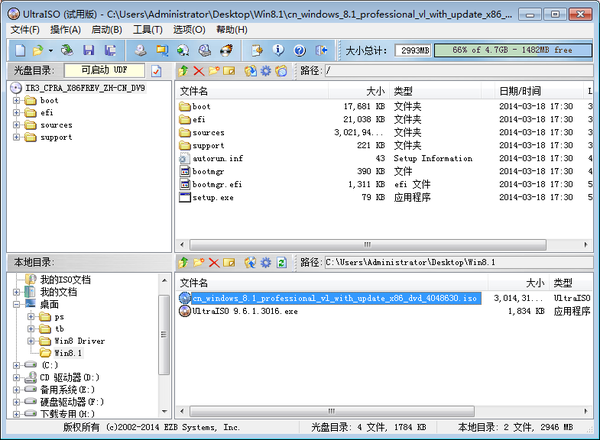
Task: Click the Add to disc icon in local pane
Action: (251, 262)
